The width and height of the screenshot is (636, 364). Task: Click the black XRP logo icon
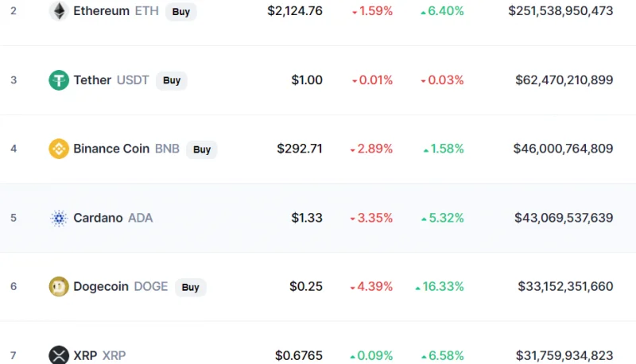(x=59, y=355)
